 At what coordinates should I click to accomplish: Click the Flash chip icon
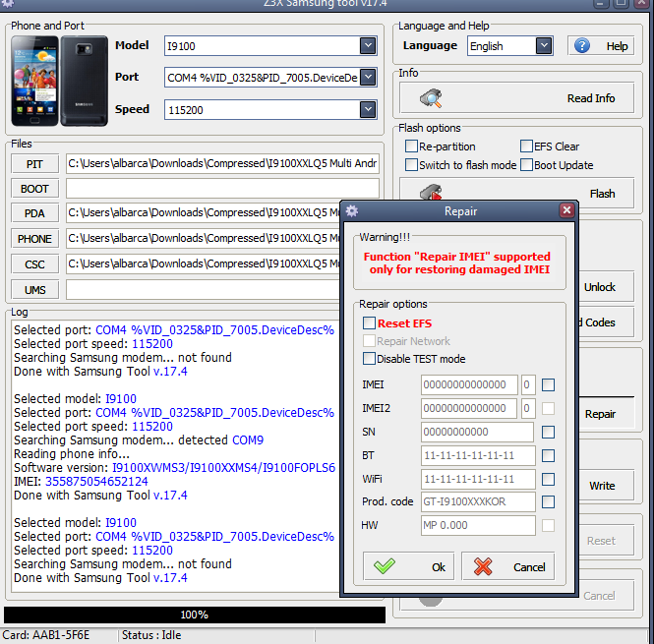(431, 193)
